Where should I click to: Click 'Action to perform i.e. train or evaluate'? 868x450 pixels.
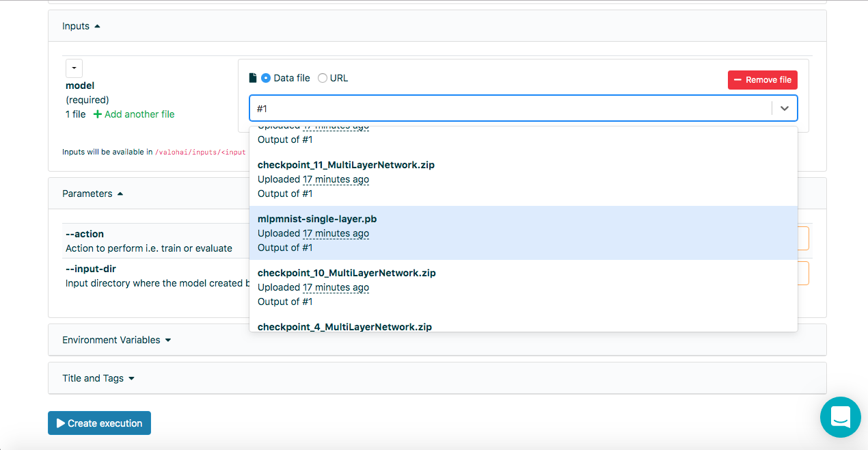click(x=149, y=248)
